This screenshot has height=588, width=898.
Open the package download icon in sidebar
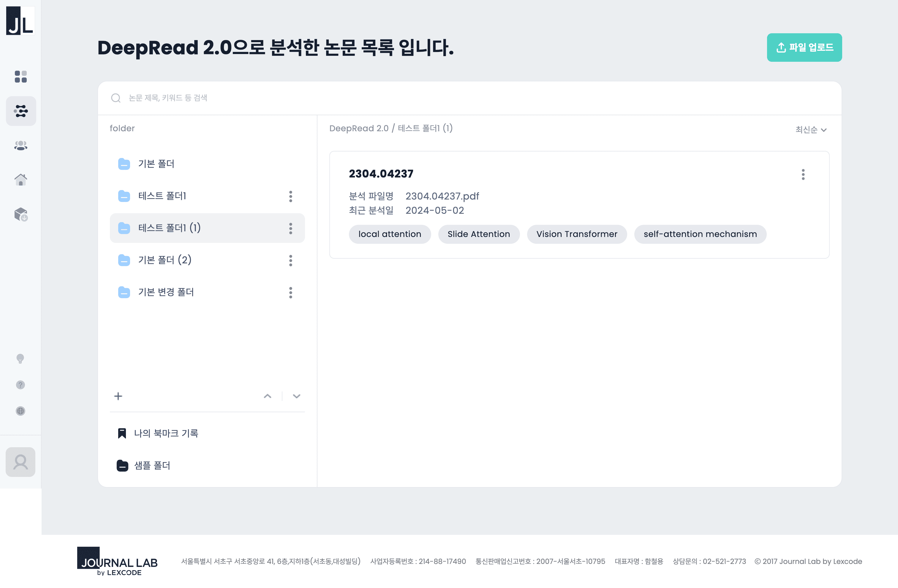(x=21, y=214)
